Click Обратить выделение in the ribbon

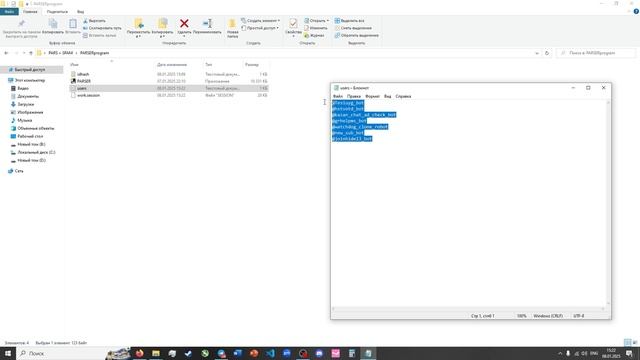tap(356, 36)
